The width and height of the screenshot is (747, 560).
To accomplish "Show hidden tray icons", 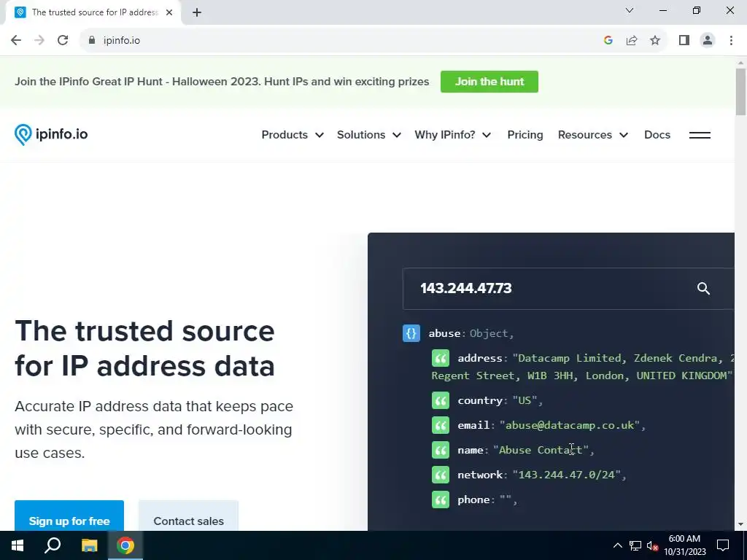I will [x=617, y=545].
